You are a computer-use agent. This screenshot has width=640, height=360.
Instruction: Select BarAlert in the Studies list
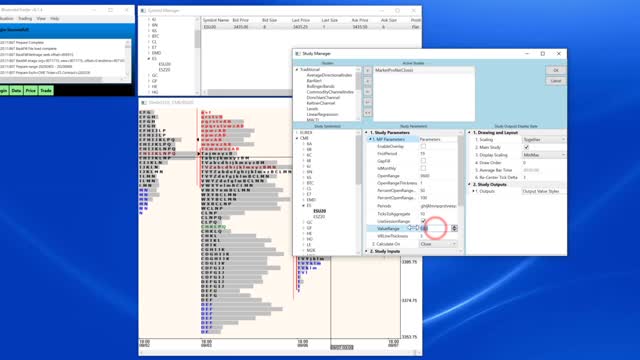[314, 81]
